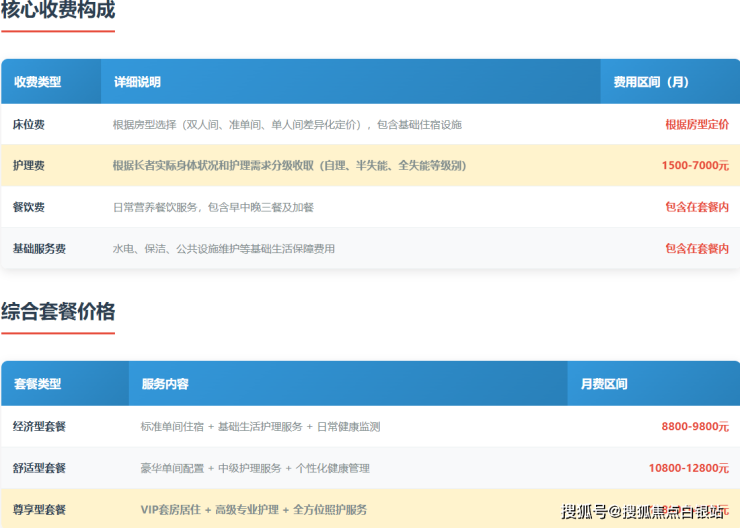Select the 收费类型 column header
Viewport: 740px width, 528px height.
pos(37,82)
